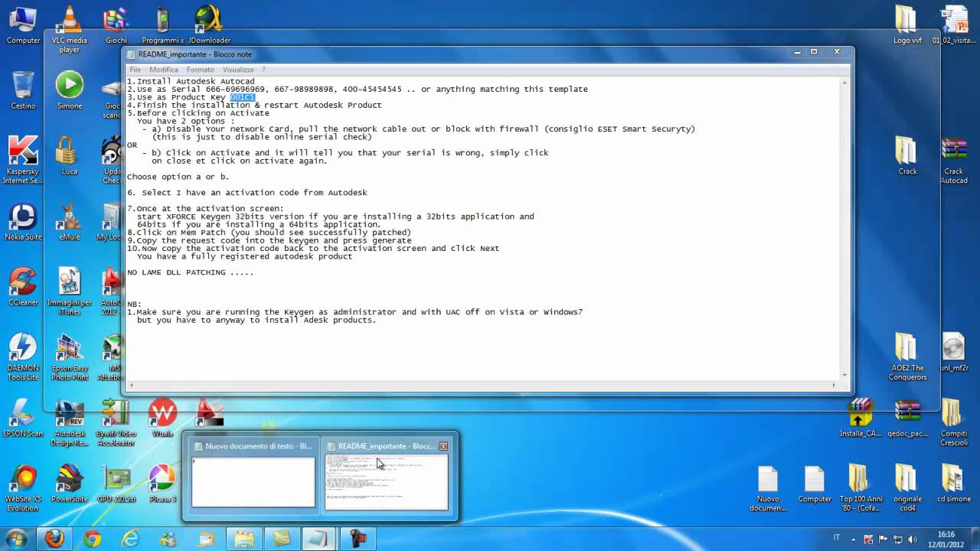Open the Formato menu in Notepad
The height and width of the screenshot is (551, 980).
[x=201, y=70]
